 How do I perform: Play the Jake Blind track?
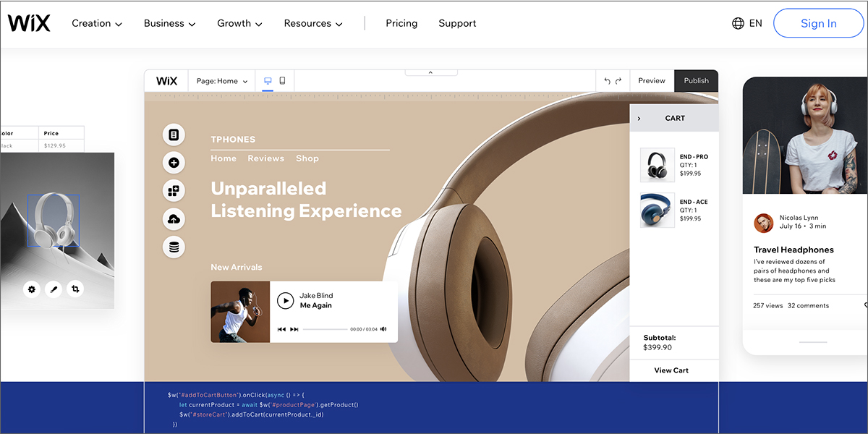tap(285, 300)
